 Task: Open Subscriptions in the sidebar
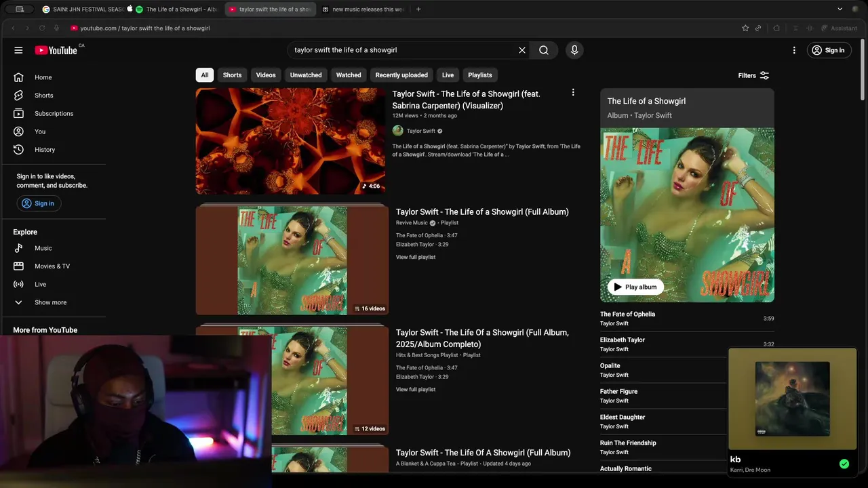pos(54,113)
